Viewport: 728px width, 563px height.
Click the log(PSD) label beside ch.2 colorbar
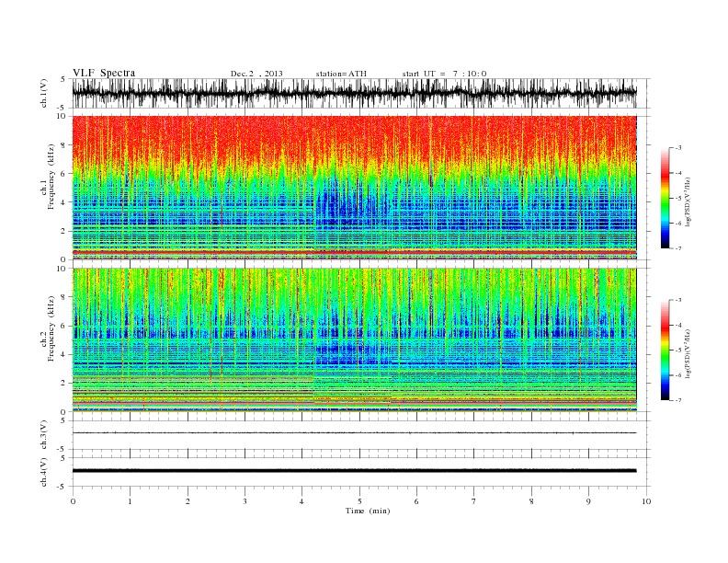pos(688,353)
